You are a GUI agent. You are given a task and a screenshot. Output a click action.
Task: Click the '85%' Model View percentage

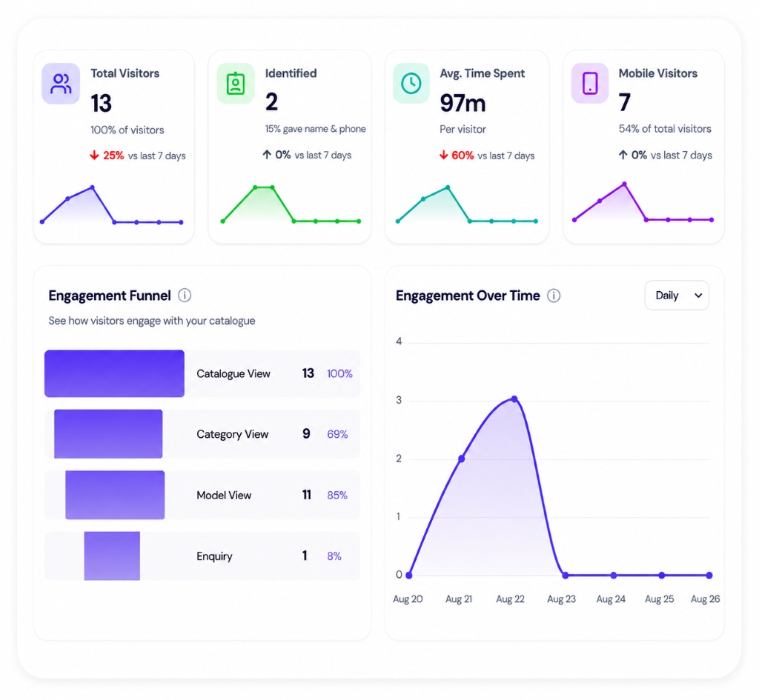(x=337, y=495)
